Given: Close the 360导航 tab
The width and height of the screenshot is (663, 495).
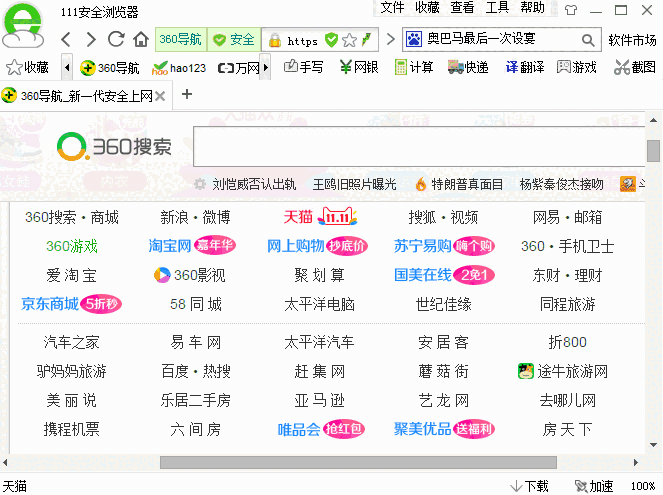Looking at the screenshot, I should point(160,97).
